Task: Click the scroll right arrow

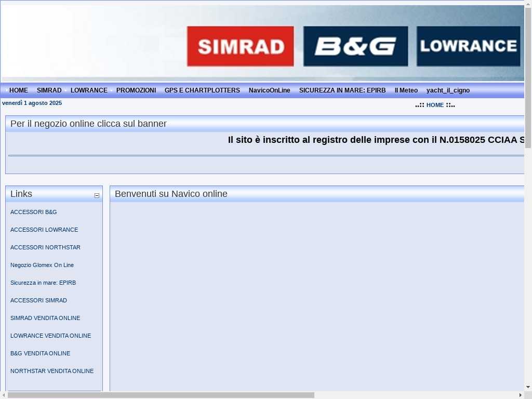Action: click(521, 395)
